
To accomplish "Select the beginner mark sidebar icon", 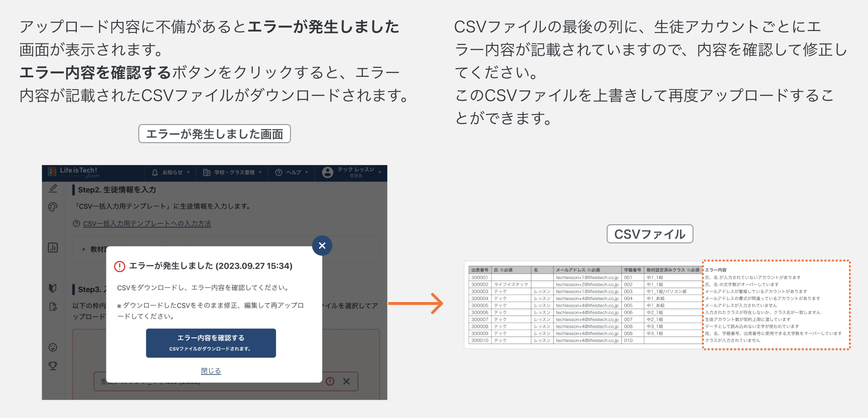I will click(x=53, y=288).
